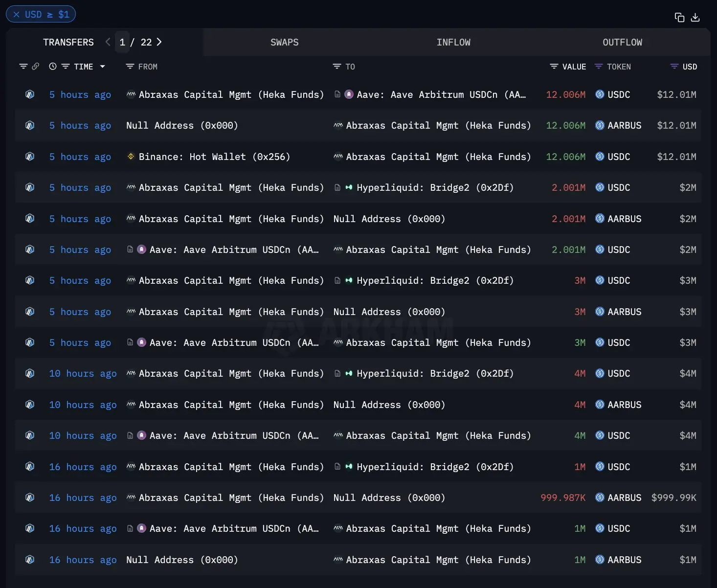717x588 pixels.
Task: Click the Aave ghost icon in first row
Action: click(x=349, y=94)
